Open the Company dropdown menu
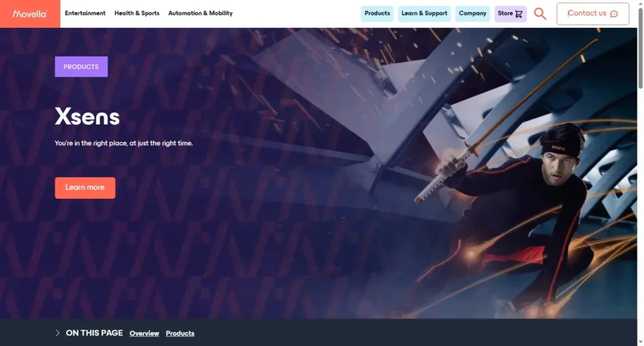644x346 pixels. coord(472,14)
